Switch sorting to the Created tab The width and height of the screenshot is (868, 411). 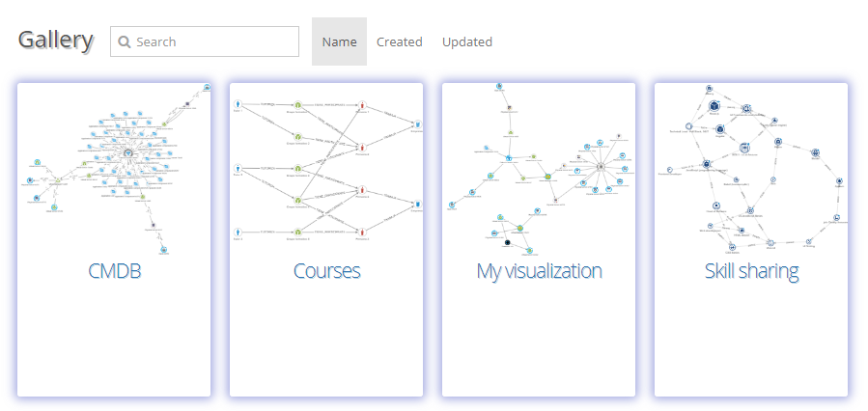pos(399,42)
